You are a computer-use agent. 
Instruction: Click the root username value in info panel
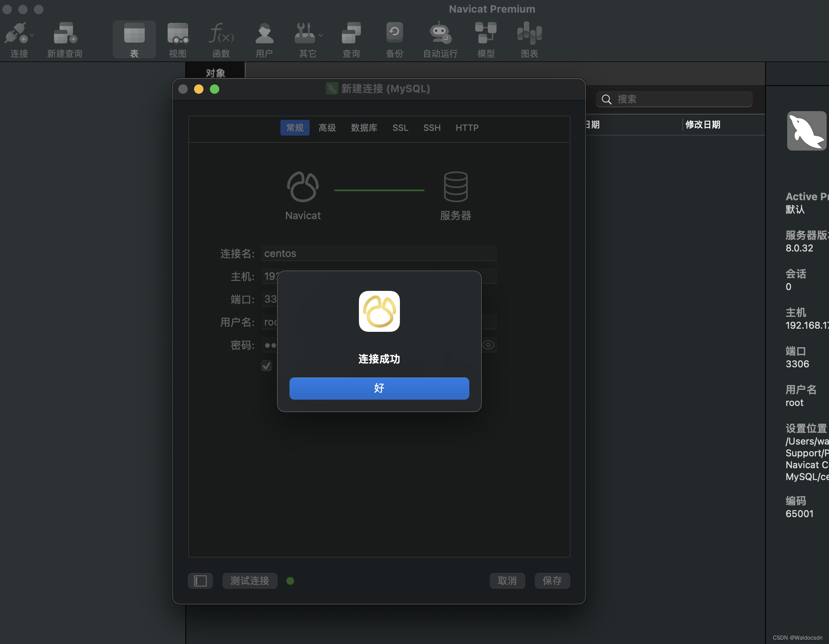794,402
